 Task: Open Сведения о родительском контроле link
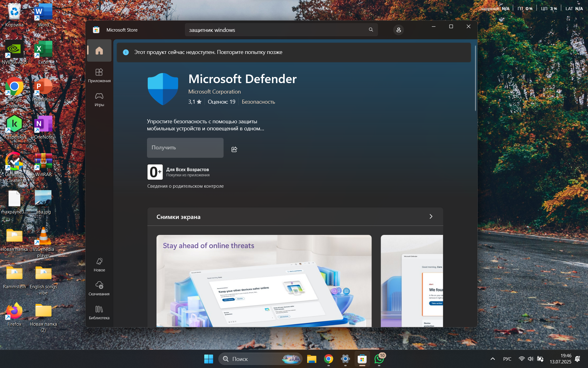click(186, 186)
